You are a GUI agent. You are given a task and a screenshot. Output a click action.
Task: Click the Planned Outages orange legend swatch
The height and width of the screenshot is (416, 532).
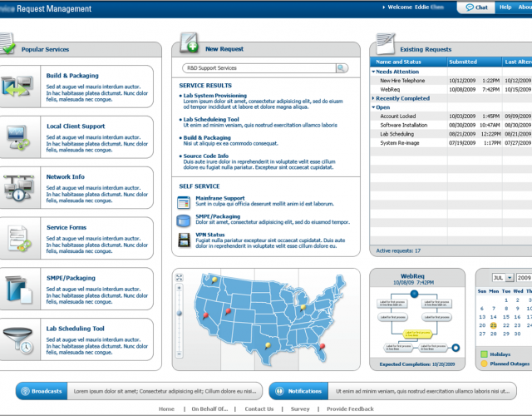coord(484,364)
